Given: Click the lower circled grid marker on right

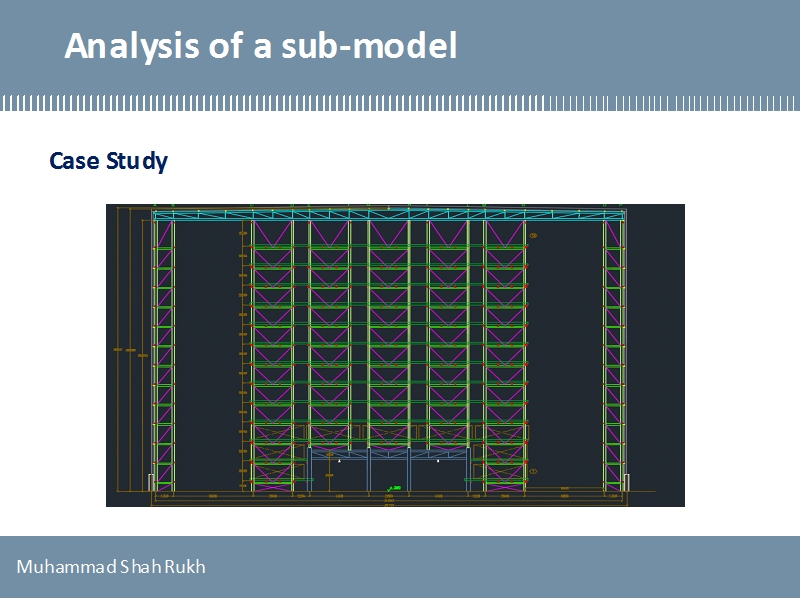Looking at the screenshot, I should (534, 471).
